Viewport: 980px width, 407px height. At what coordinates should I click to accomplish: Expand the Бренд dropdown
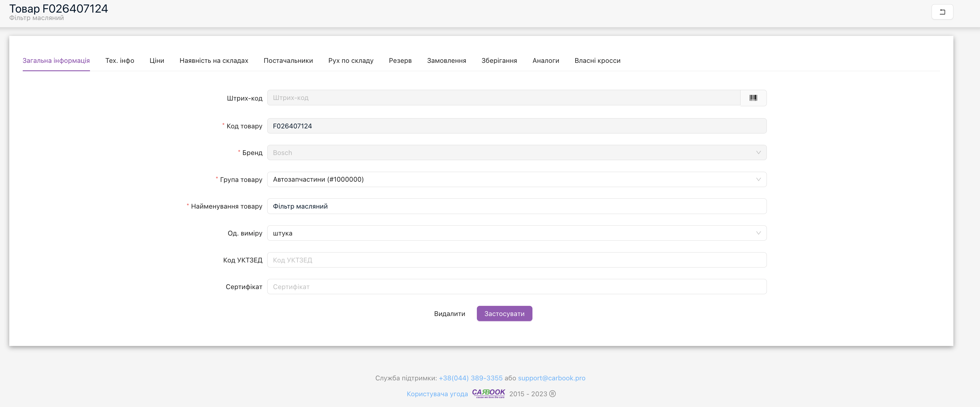pos(517,153)
